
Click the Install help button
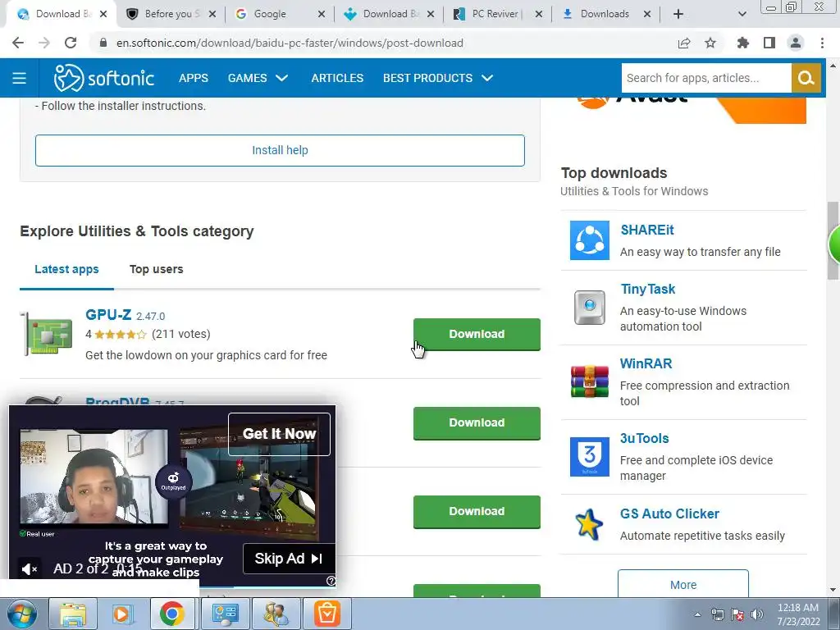(280, 151)
